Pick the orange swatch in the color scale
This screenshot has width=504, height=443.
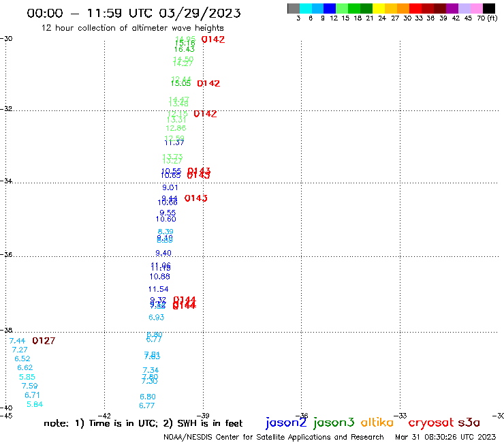[x=403, y=8]
